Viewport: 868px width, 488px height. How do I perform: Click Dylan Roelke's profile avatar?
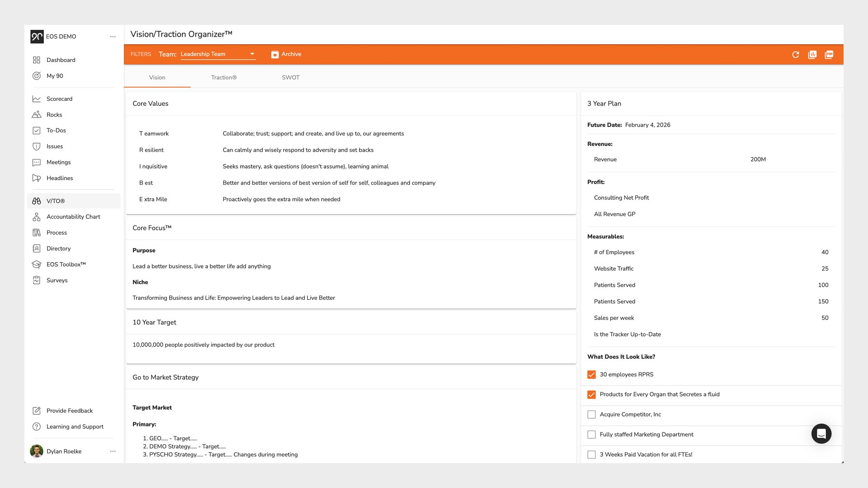click(37, 451)
